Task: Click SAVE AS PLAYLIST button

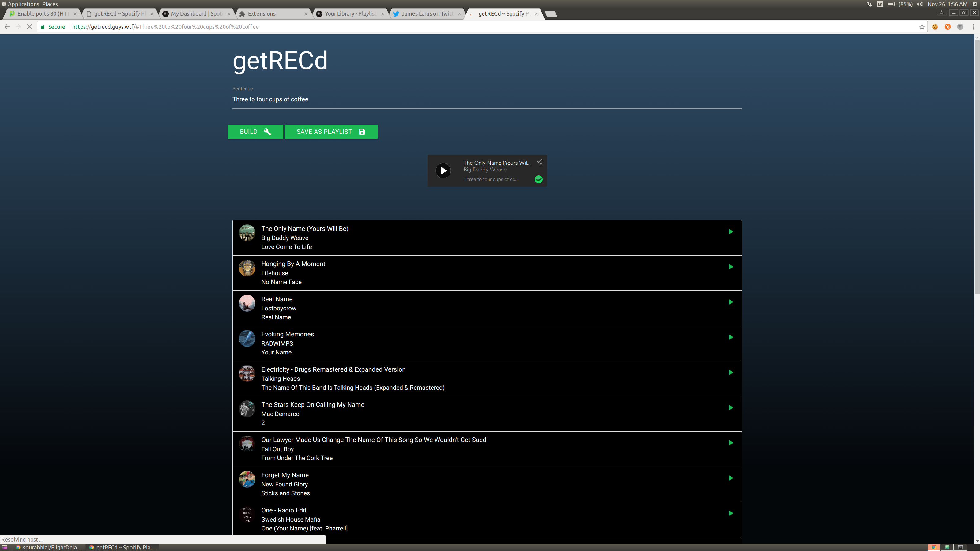Action: tap(331, 132)
